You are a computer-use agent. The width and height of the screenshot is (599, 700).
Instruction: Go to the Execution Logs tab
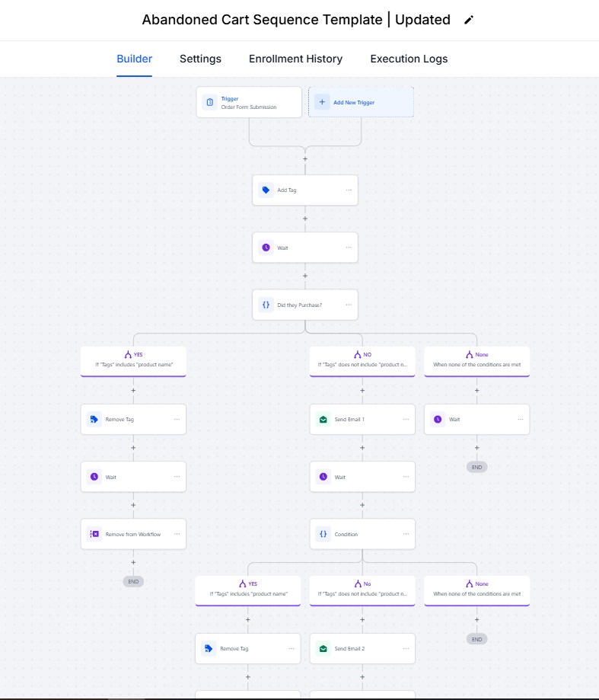point(409,59)
